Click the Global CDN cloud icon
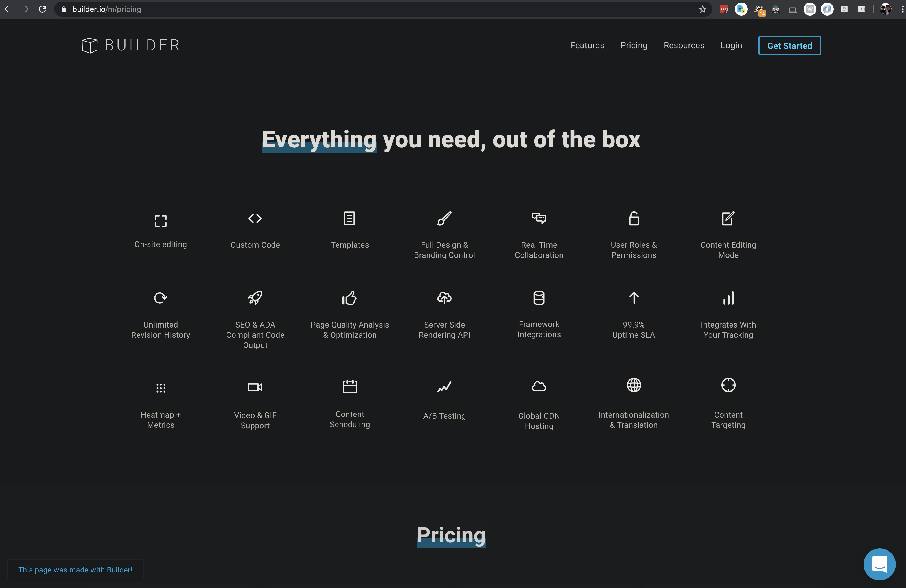Viewport: 906px width, 588px height. tap(539, 386)
